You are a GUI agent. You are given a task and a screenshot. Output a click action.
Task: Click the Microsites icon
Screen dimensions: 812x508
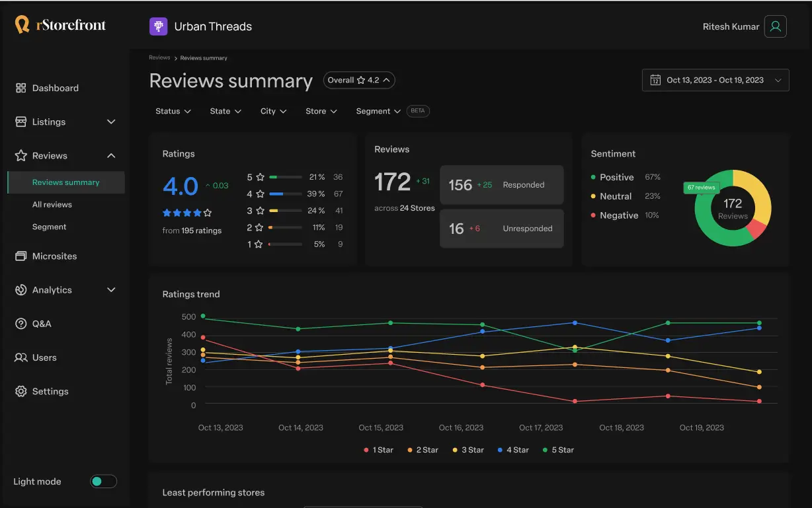coord(20,256)
